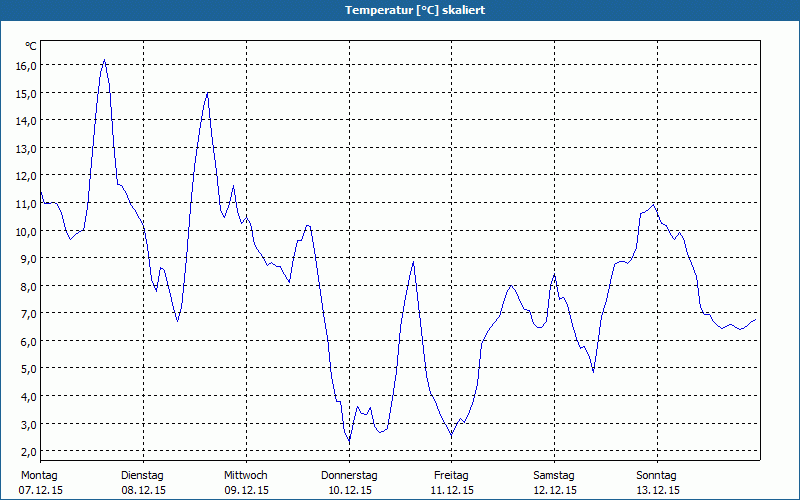The image size is (800, 500).
Task: Click the 7,0 axis label
Action: click(x=28, y=314)
